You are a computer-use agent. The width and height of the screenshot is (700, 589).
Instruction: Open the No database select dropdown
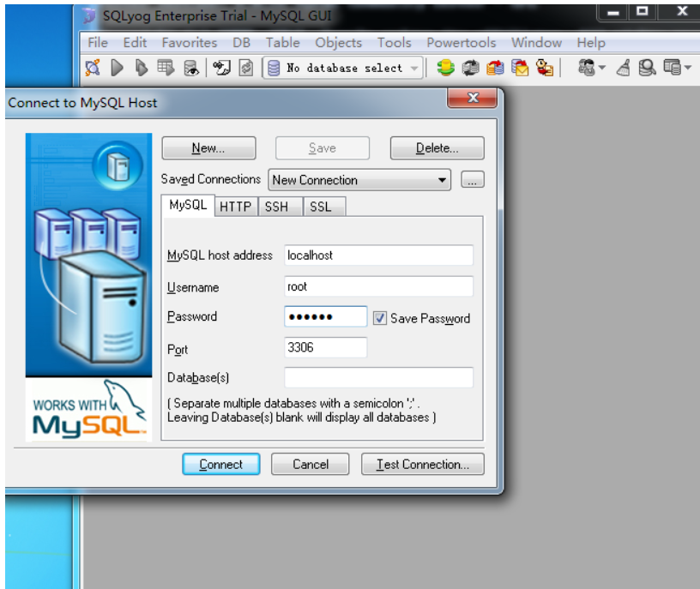coord(343,68)
